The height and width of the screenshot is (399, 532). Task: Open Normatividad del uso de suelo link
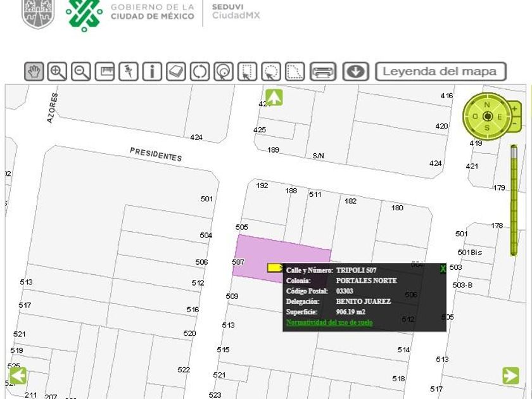(x=329, y=322)
